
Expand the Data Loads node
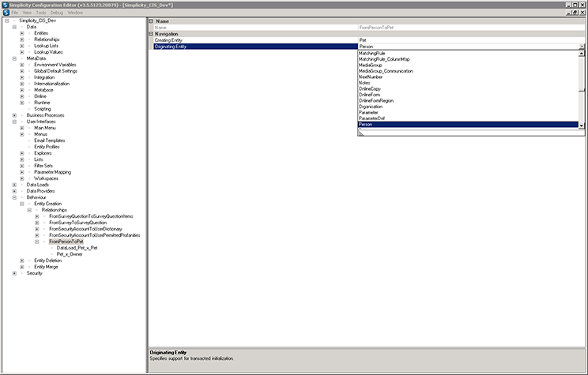click(15, 185)
